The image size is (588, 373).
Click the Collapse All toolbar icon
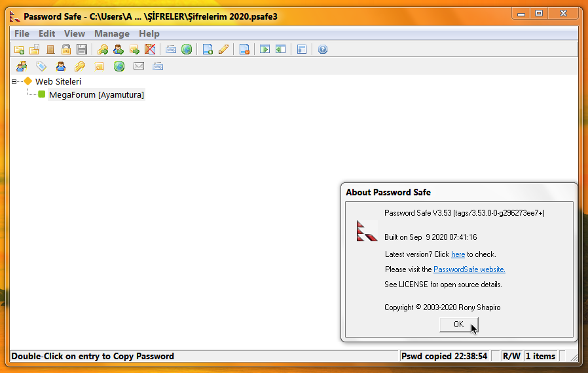coord(280,49)
